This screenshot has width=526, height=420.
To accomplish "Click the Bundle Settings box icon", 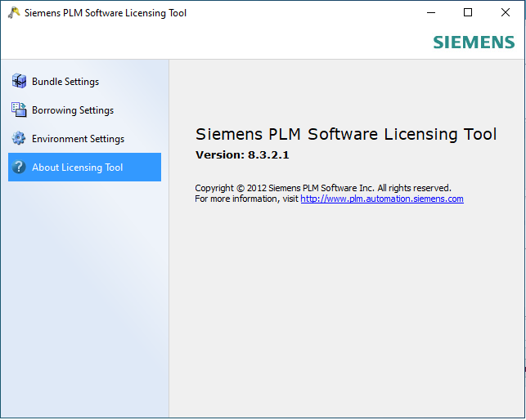I will click(x=19, y=81).
